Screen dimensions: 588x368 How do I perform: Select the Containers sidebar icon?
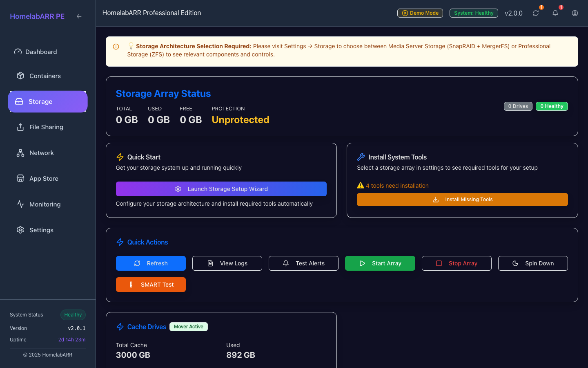tap(20, 76)
